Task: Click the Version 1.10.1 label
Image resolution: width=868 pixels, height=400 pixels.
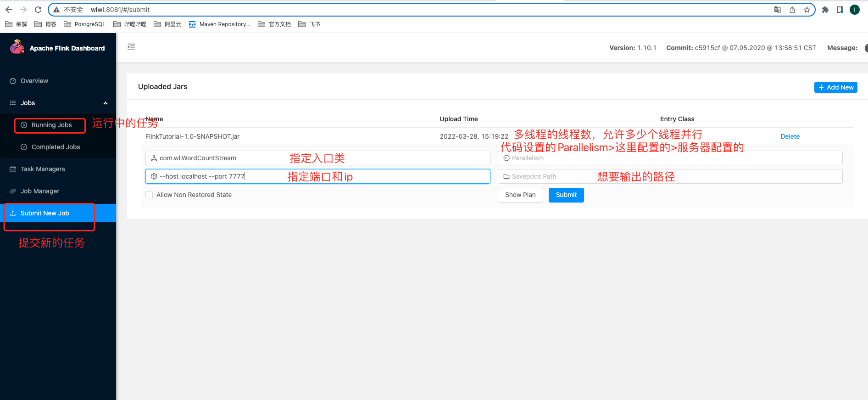Action: [633, 48]
